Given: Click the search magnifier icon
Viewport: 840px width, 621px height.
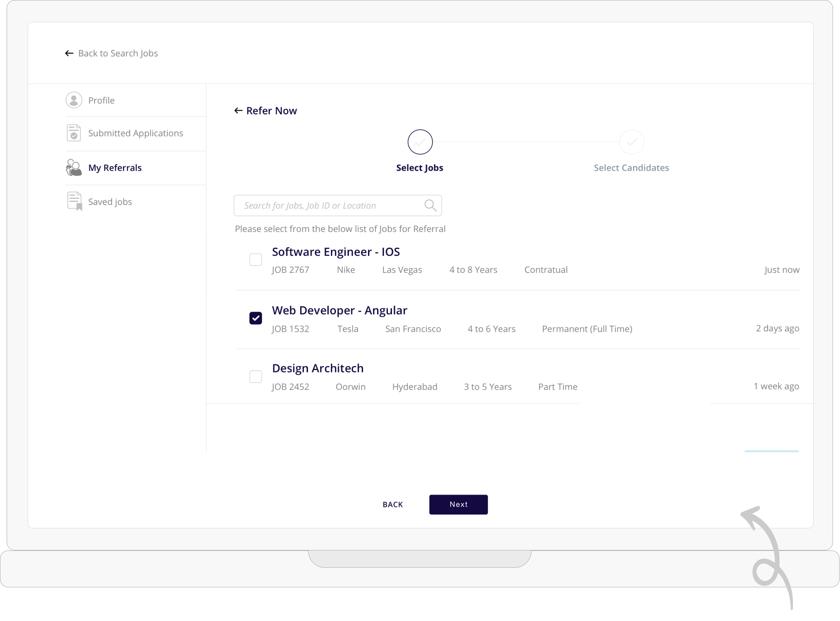Looking at the screenshot, I should click(430, 205).
